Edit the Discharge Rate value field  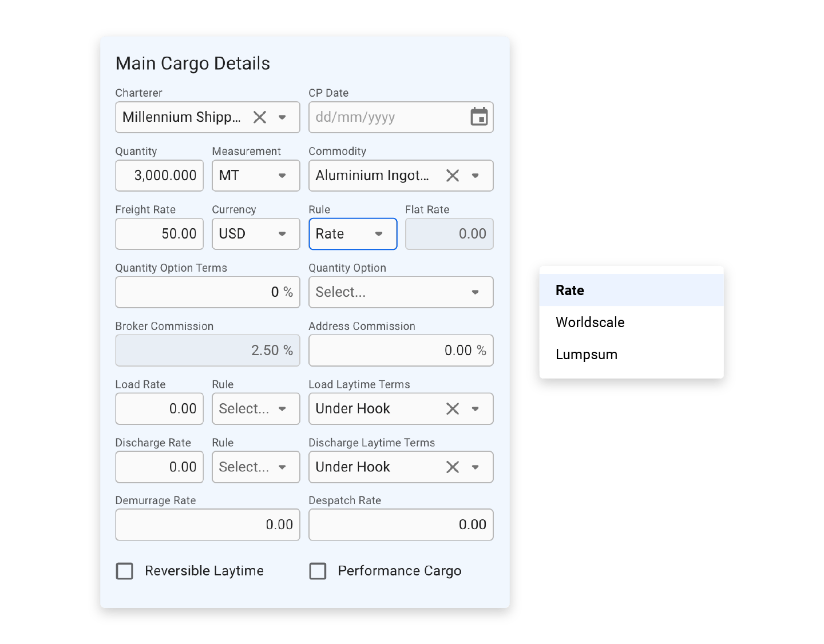160,467
